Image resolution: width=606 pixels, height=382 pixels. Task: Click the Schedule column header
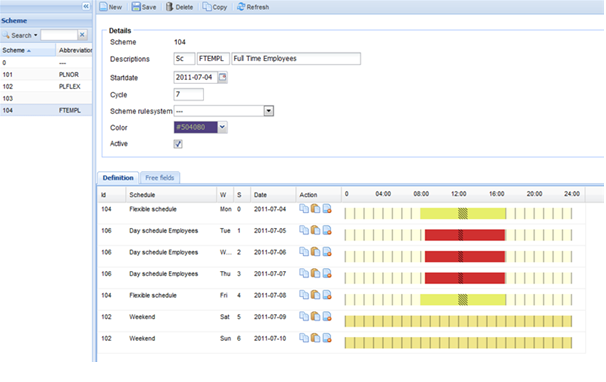pos(171,195)
